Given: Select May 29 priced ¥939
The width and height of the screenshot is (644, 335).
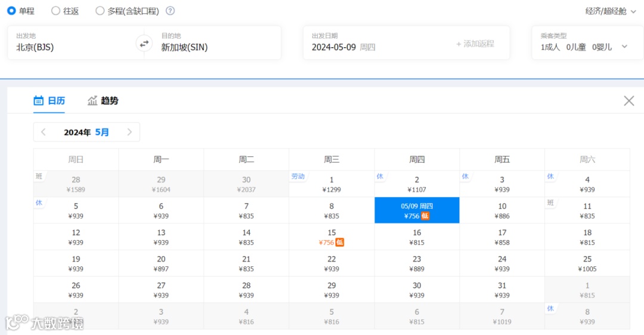Looking at the screenshot, I should pyautogui.click(x=332, y=290).
